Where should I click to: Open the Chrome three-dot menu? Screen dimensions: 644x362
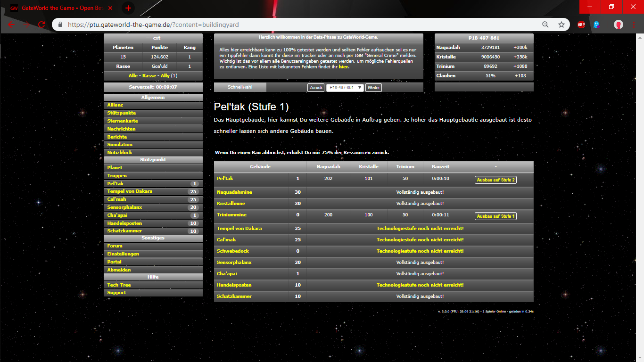click(633, 25)
